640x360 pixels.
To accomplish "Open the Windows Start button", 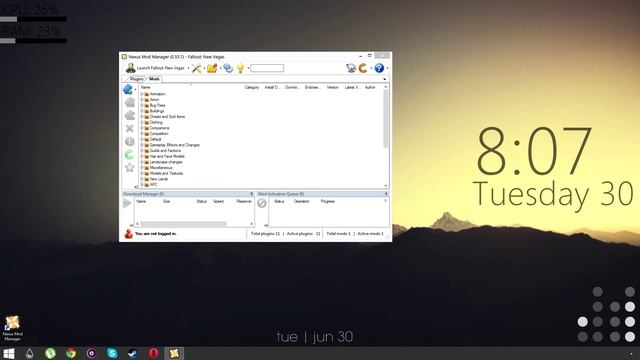I will [9, 353].
